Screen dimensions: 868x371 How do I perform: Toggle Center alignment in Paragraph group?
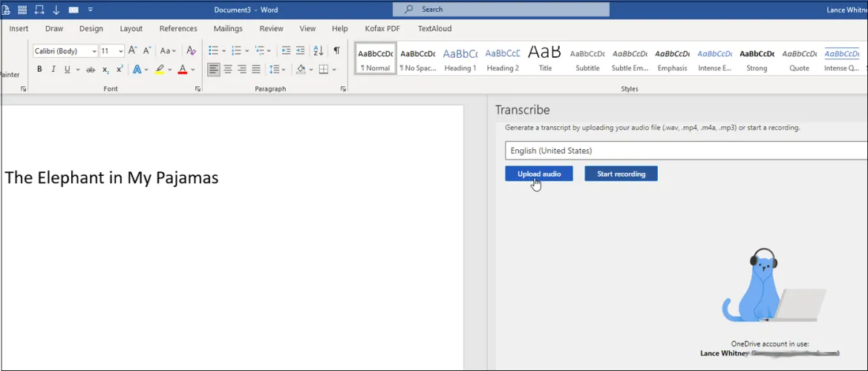coord(228,69)
